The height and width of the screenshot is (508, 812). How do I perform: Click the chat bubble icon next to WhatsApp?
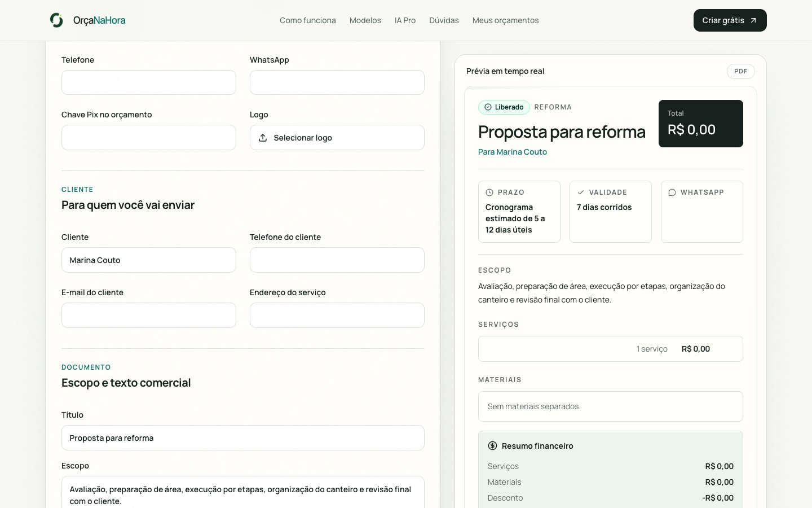tap(672, 192)
